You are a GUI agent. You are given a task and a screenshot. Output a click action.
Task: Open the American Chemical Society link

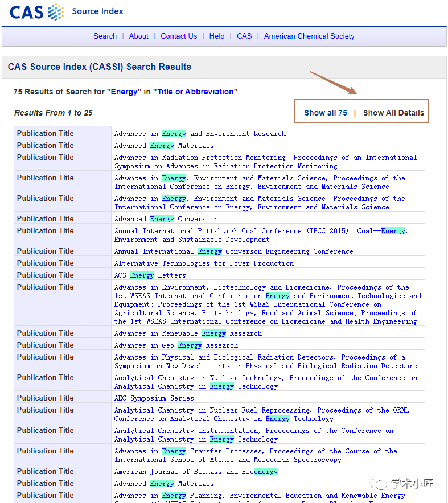309,36
